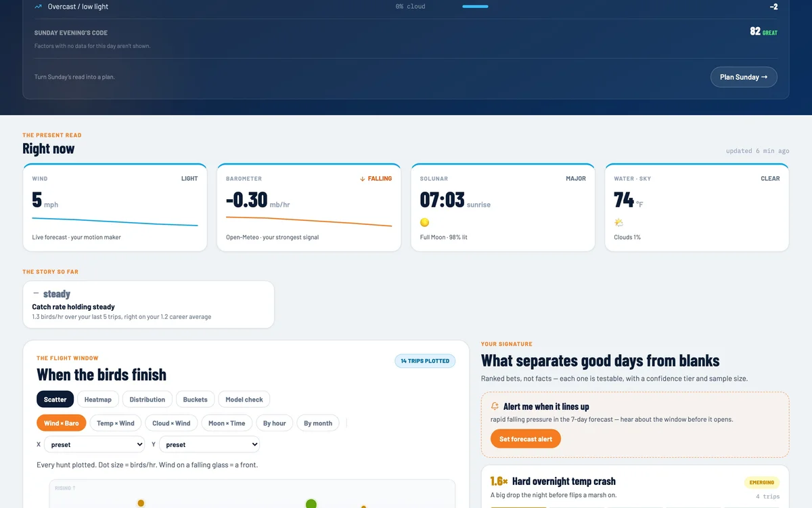Image resolution: width=812 pixels, height=508 pixels.
Task: Click the falling arrow icon on Barometer card
Action: [363, 179]
